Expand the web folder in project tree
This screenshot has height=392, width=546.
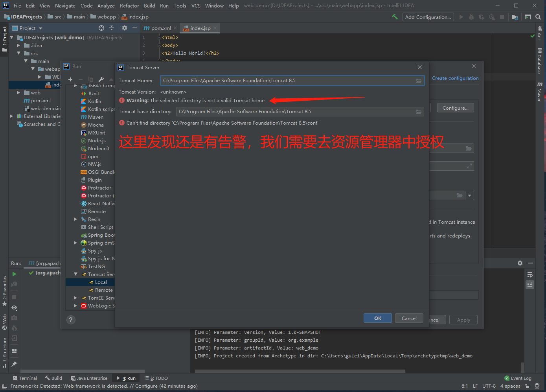pos(18,93)
